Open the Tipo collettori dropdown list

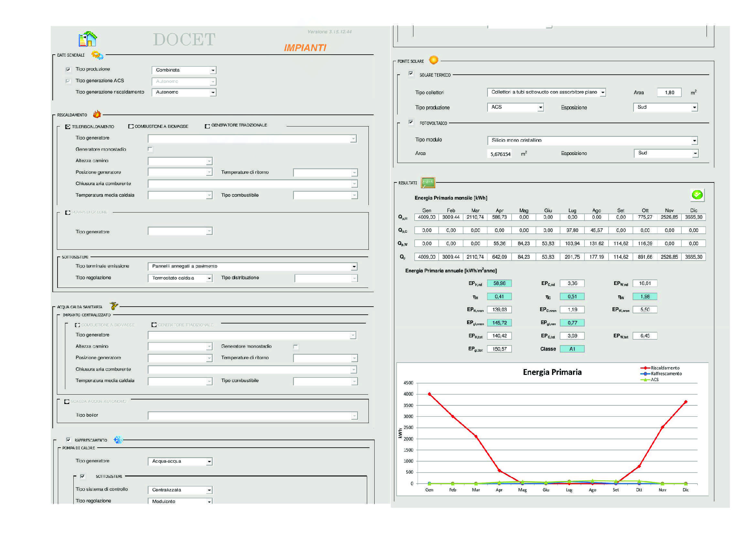(x=602, y=93)
